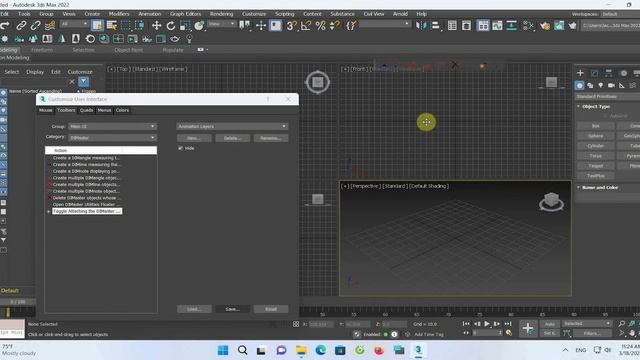Open the Group dropdown in Customize dialog

[x=112, y=127]
